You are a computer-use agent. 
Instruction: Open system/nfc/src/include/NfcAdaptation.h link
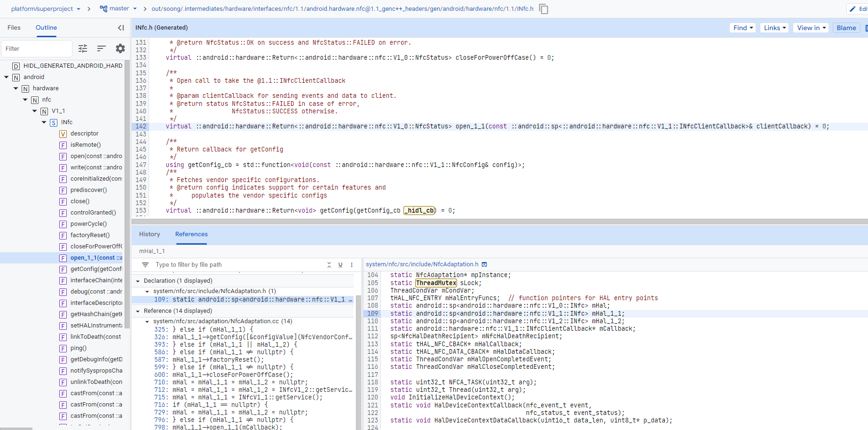pyautogui.click(x=422, y=264)
